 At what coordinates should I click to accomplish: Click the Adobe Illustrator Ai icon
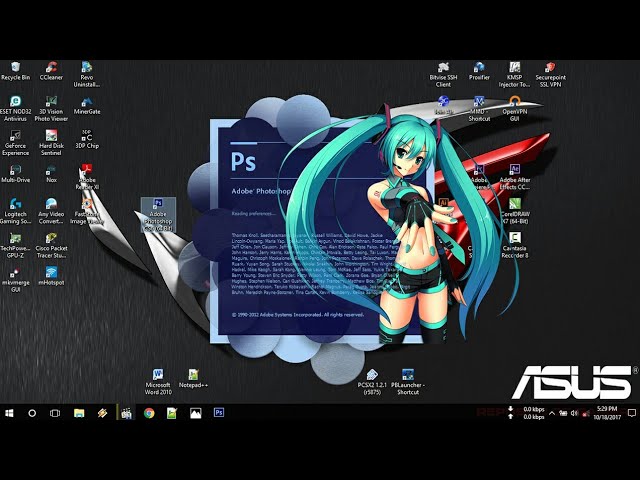pyautogui.click(x=443, y=203)
